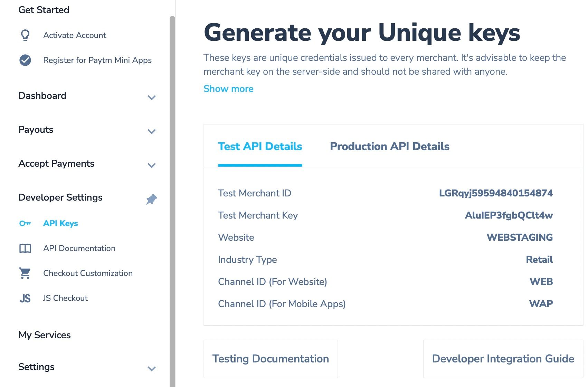Screen dimensions: 588x387
Task: Click the Test Merchant Key value AluIEP3fgbQClt4w
Action: pyautogui.click(x=509, y=215)
